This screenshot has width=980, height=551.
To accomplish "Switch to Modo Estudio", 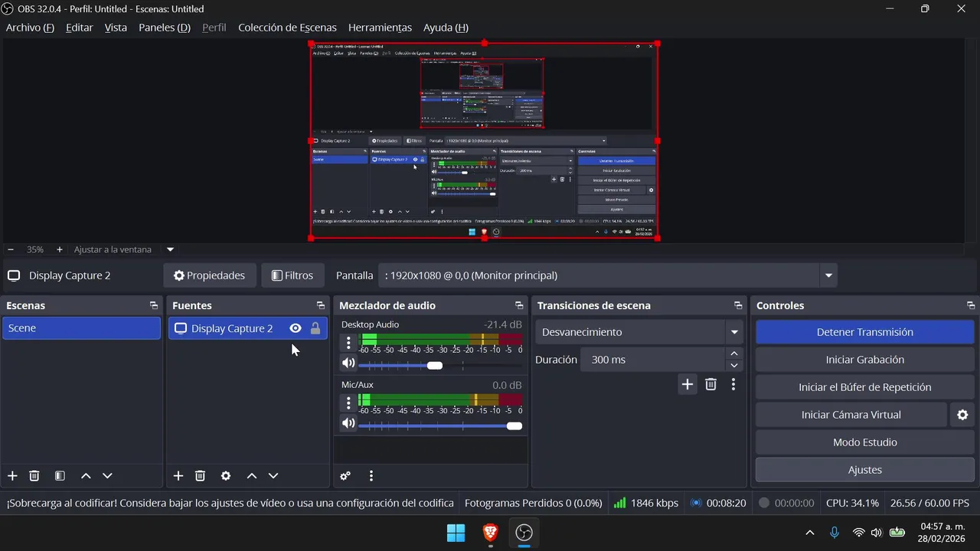I will pyautogui.click(x=865, y=442).
